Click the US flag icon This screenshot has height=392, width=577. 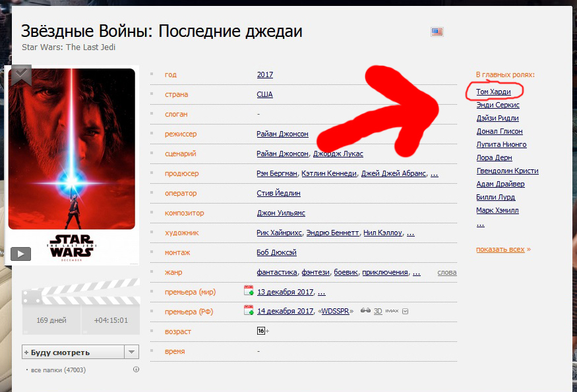437,32
